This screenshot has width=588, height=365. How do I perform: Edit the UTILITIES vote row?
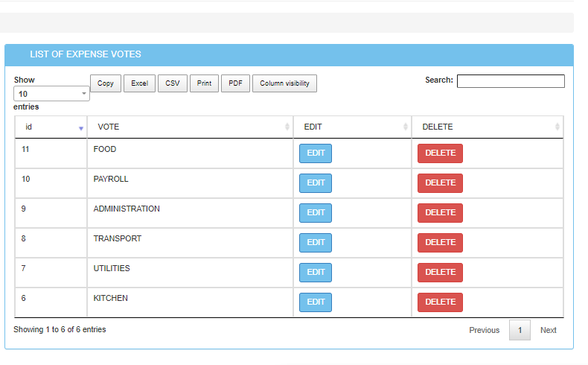click(x=316, y=273)
